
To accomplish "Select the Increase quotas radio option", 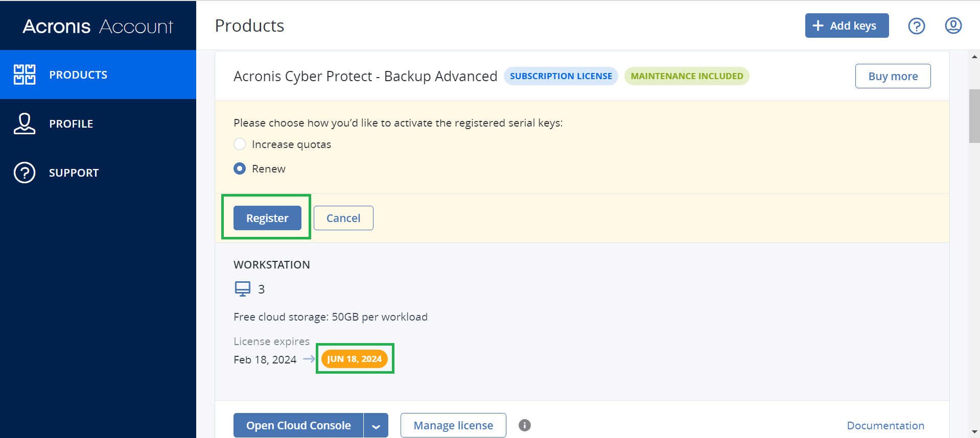I will (x=240, y=144).
